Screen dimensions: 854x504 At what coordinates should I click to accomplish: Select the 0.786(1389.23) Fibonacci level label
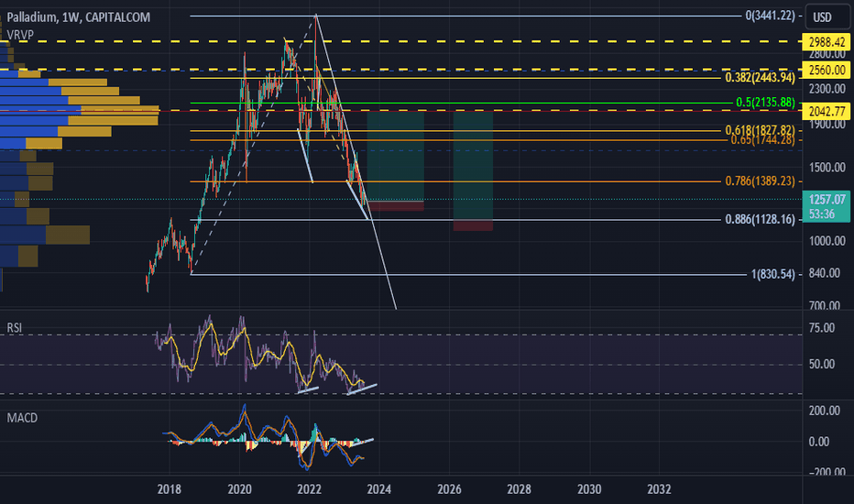760,181
